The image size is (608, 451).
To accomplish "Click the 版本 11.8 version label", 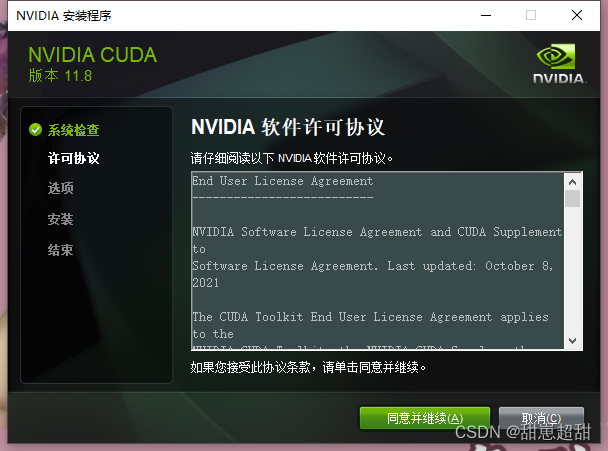I will coord(60,76).
